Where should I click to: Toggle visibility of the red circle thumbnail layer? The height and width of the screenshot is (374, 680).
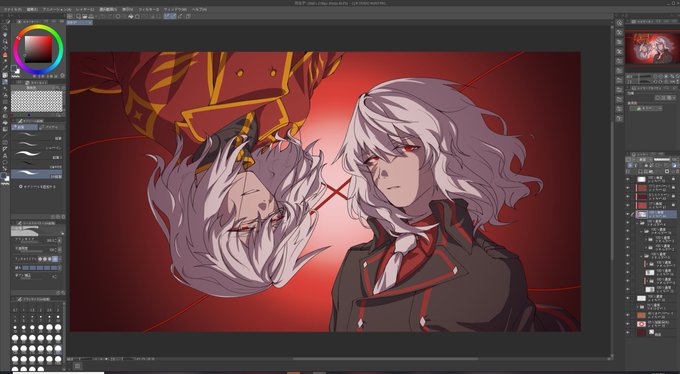628,324
